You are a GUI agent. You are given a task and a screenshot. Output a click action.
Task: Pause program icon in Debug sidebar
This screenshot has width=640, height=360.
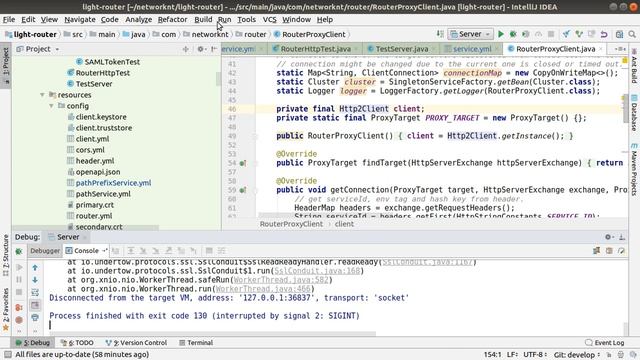point(19,280)
